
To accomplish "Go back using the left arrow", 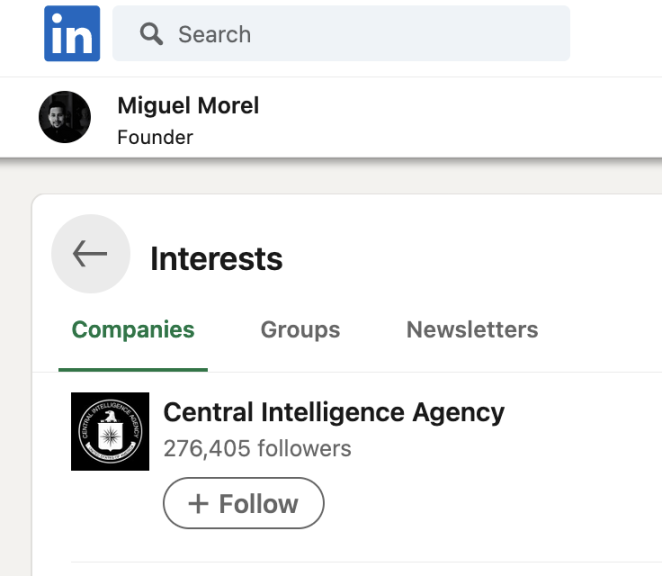I will click(90, 254).
